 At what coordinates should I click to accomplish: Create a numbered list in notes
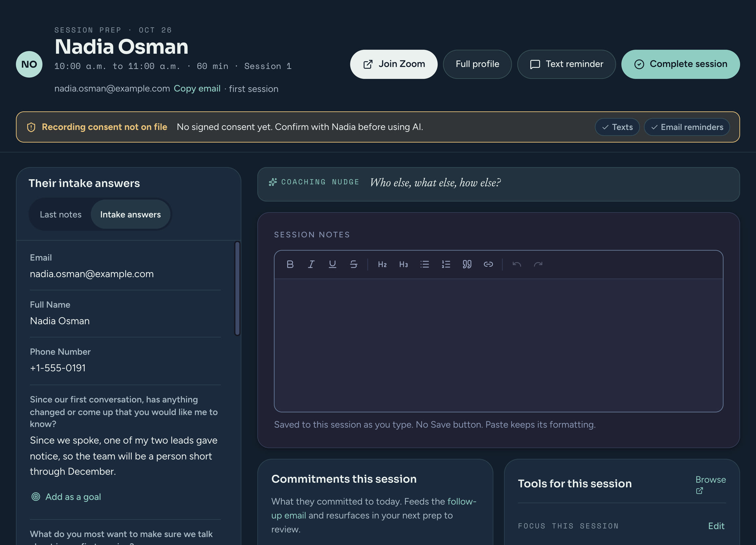pos(446,264)
